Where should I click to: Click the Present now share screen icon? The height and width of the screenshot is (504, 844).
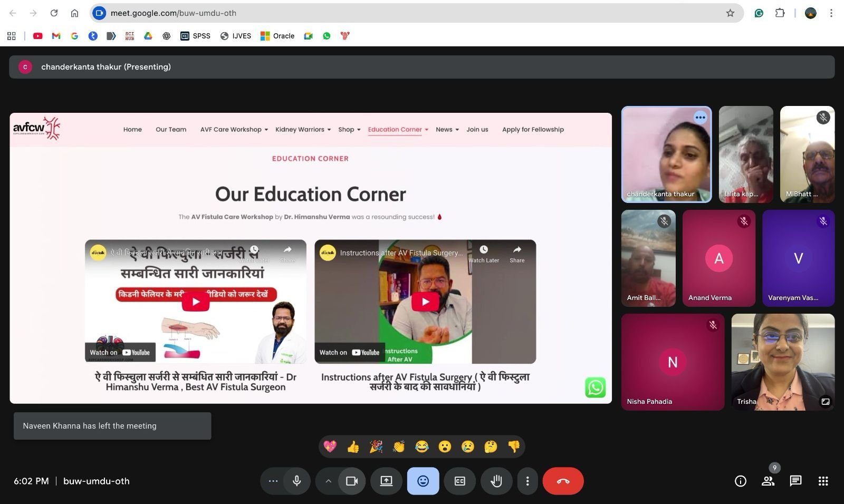click(x=386, y=481)
